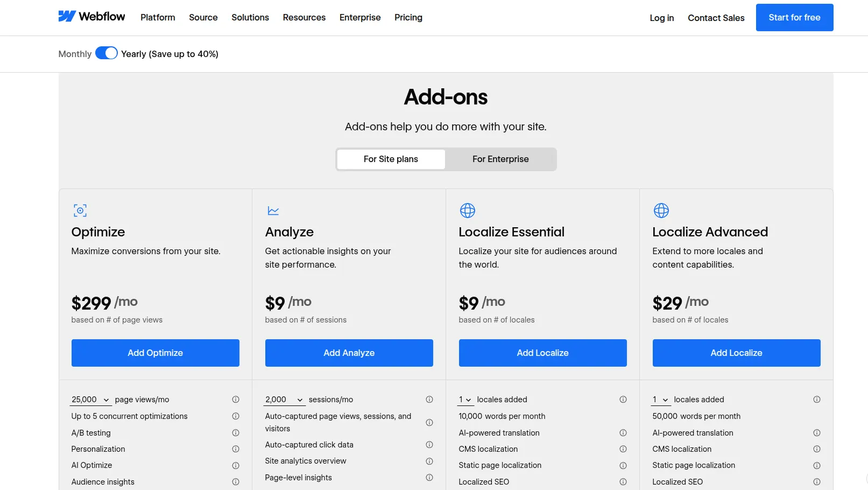Click the Webflow logo
868x490 pixels.
91,17
